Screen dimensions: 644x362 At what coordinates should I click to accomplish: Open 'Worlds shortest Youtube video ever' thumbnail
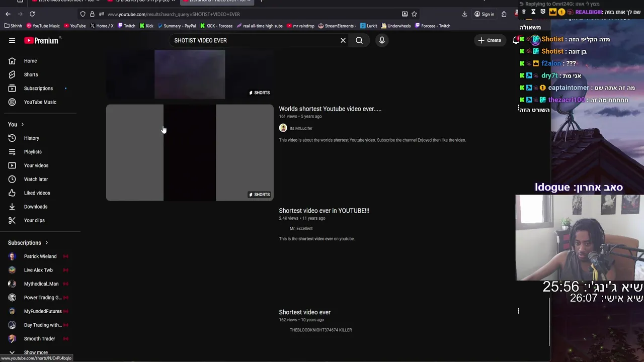tap(190, 152)
